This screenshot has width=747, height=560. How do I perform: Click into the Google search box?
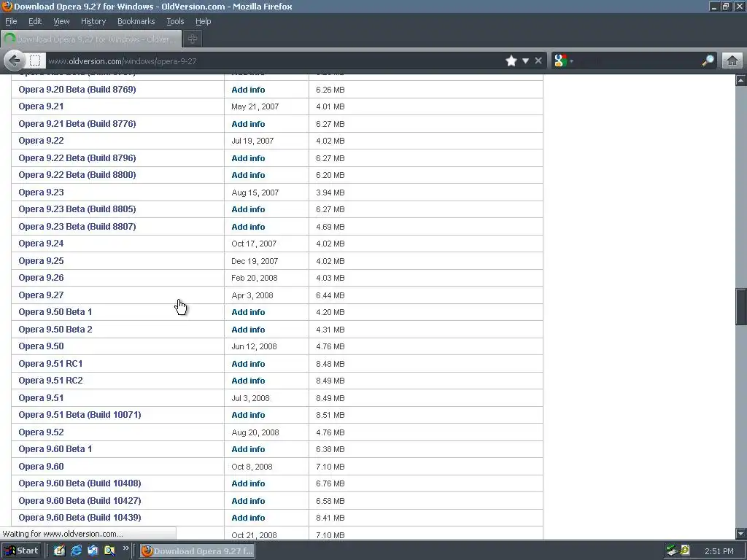pyautogui.click(x=638, y=61)
